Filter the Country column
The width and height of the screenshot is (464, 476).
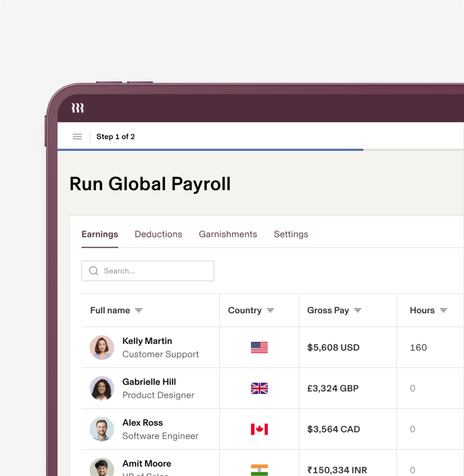point(271,310)
